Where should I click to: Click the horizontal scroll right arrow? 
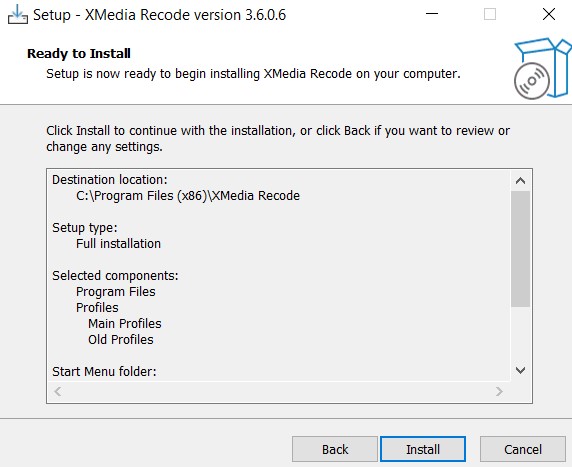[499, 391]
